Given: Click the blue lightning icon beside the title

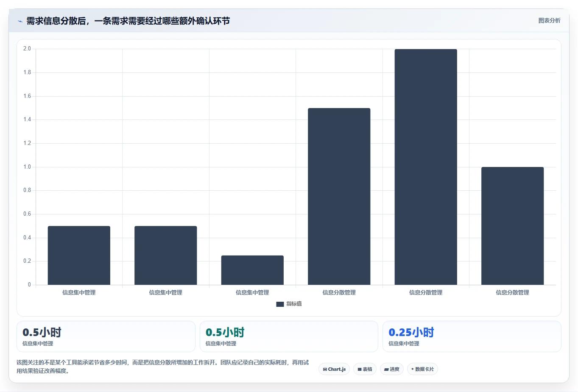Looking at the screenshot, I should tap(20, 21).
